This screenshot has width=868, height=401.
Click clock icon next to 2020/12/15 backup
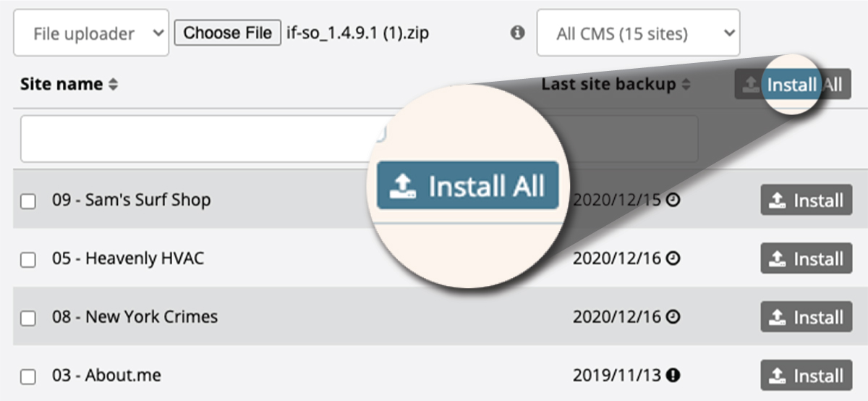point(673,200)
